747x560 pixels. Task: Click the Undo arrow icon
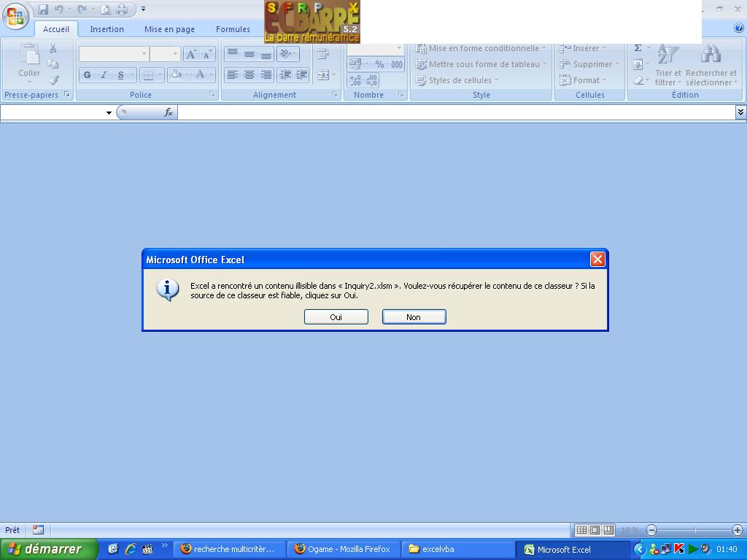click(x=58, y=9)
